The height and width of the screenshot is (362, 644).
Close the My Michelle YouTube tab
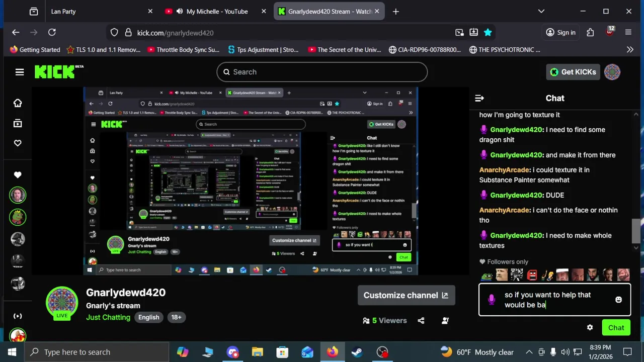(264, 12)
